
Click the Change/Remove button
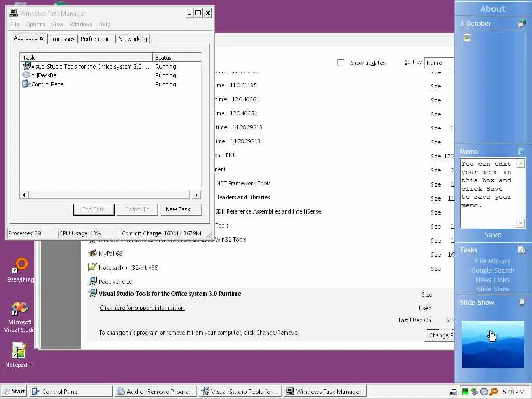440,335
